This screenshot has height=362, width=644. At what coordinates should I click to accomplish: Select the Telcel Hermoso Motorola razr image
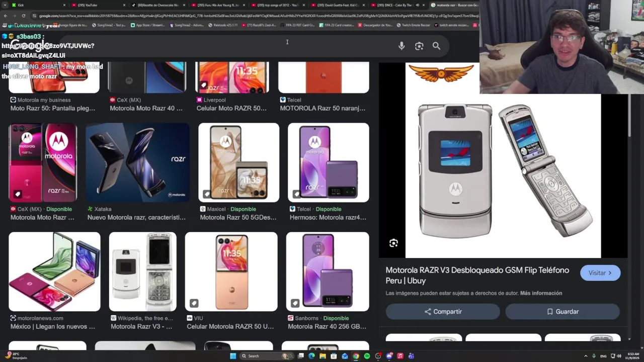[328, 162]
